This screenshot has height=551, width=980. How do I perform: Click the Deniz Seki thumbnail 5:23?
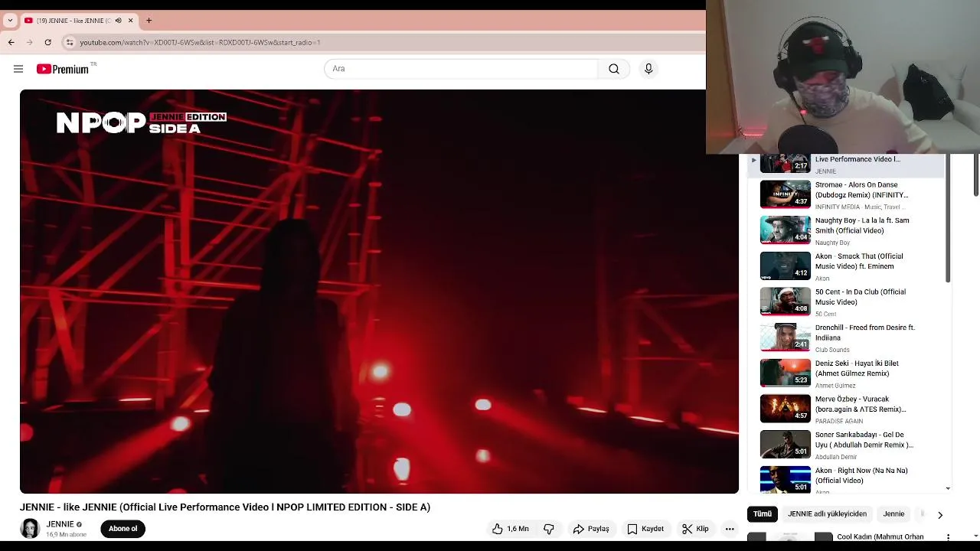click(785, 373)
